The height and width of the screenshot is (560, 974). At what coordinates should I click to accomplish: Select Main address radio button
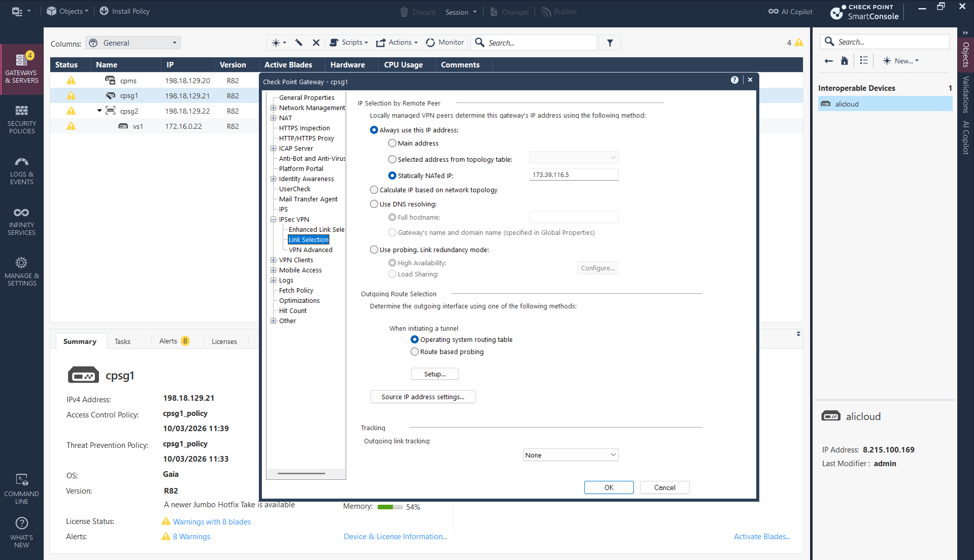pyautogui.click(x=392, y=144)
